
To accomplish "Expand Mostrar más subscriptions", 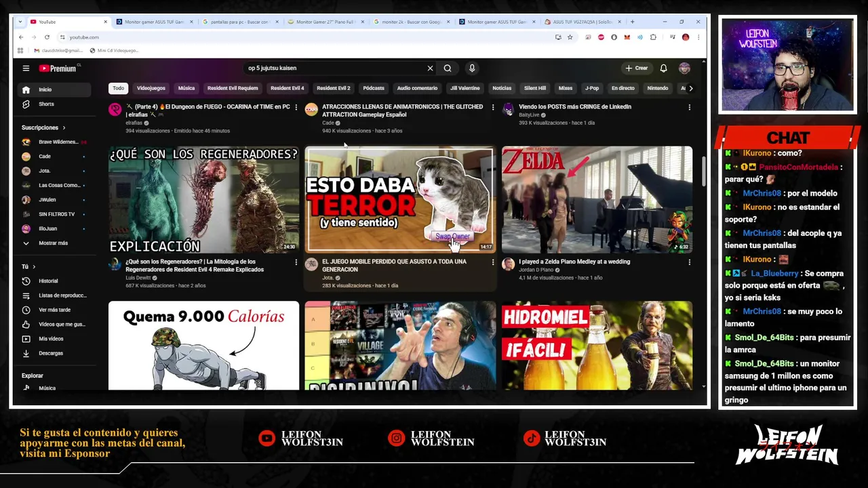I will (55, 243).
